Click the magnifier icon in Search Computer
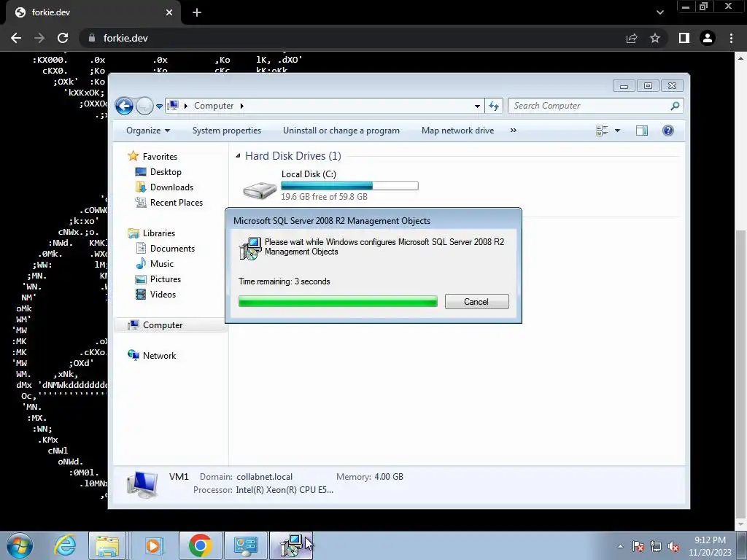This screenshot has width=747, height=560. (x=675, y=106)
